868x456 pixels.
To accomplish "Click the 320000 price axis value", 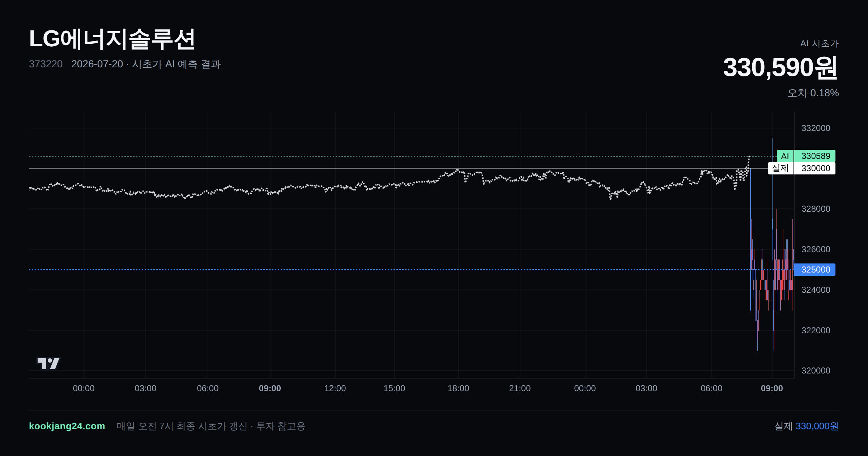I will (x=816, y=371).
